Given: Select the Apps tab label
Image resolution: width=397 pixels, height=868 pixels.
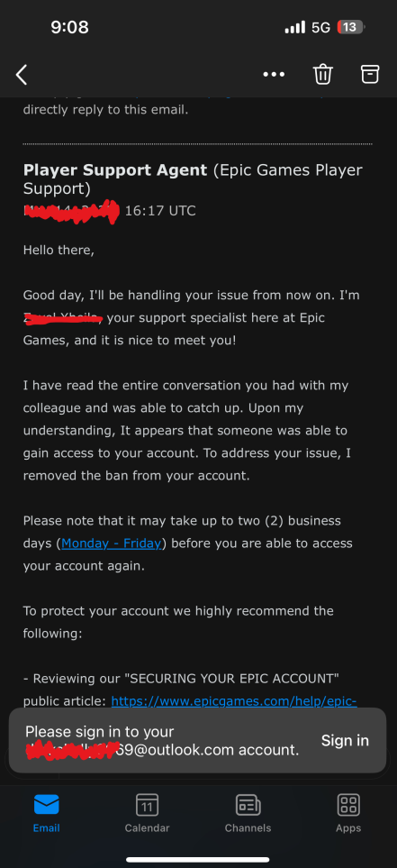Looking at the screenshot, I should [348, 828].
